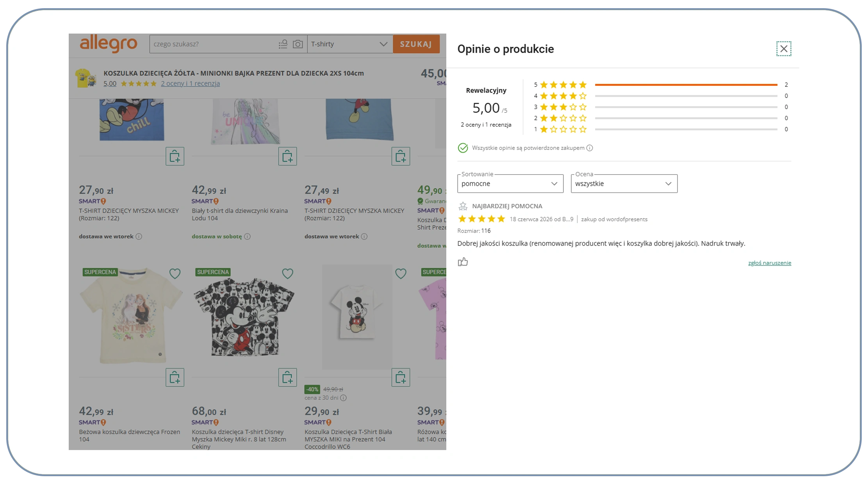Click the NAJBARDZIEJ POMOCNA badge star icon
The height and width of the screenshot is (484, 868).
tap(463, 206)
